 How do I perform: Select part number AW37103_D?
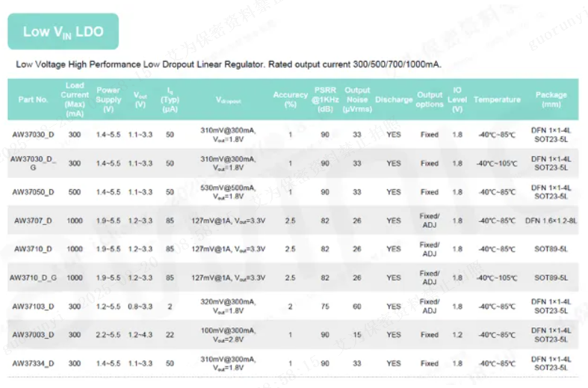(x=33, y=306)
